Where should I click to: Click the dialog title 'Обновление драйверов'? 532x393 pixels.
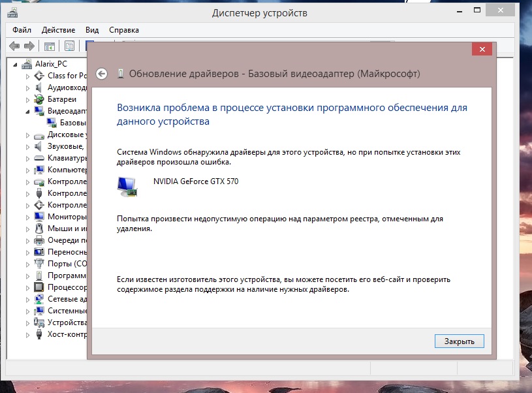183,74
